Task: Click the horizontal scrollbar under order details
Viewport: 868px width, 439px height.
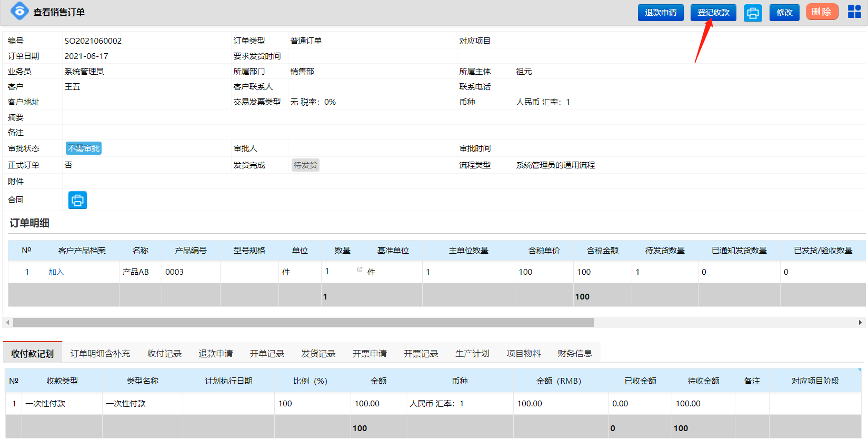Action: [x=303, y=322]
